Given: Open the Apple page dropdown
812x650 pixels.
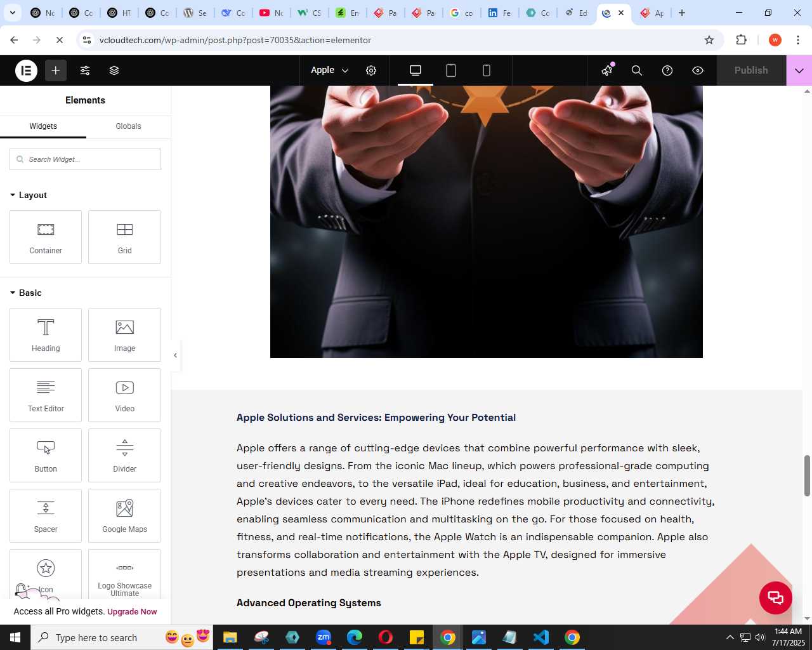Looking at the screenshot, I should (x=330, y=70).
